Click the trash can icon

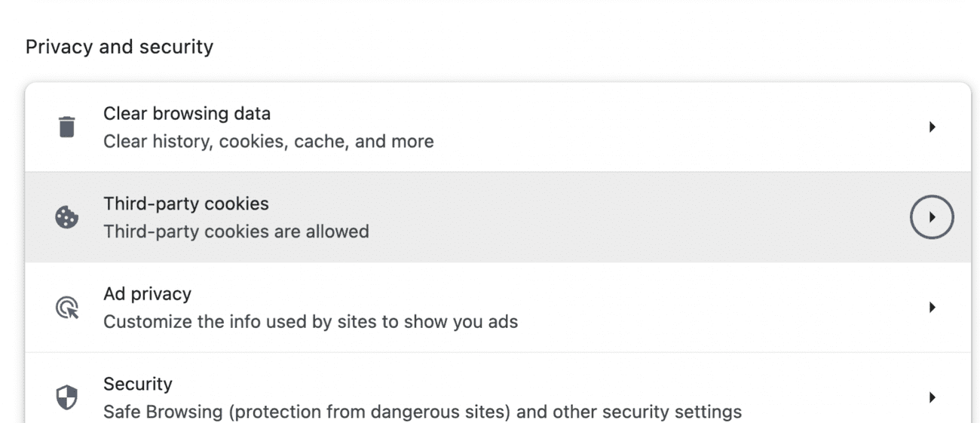tap(67, 127)
